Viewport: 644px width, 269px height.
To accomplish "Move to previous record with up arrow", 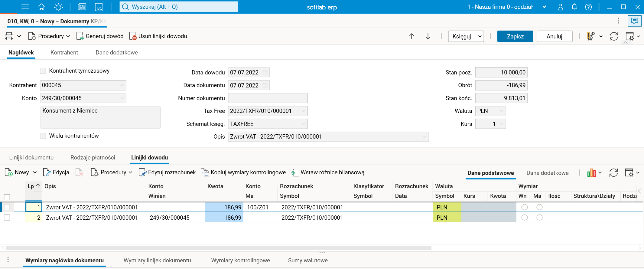I will click(411, 37).
